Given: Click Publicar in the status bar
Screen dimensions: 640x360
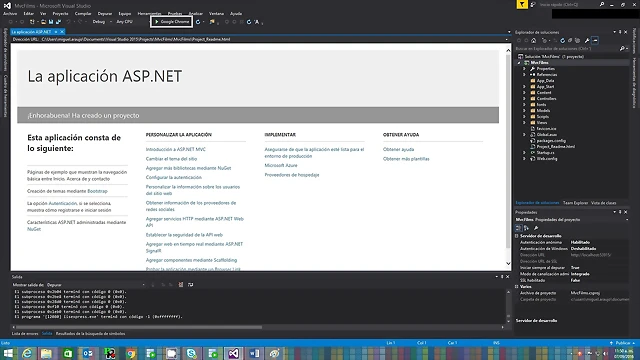Looking at the screenshot, I should pos(622,343).
